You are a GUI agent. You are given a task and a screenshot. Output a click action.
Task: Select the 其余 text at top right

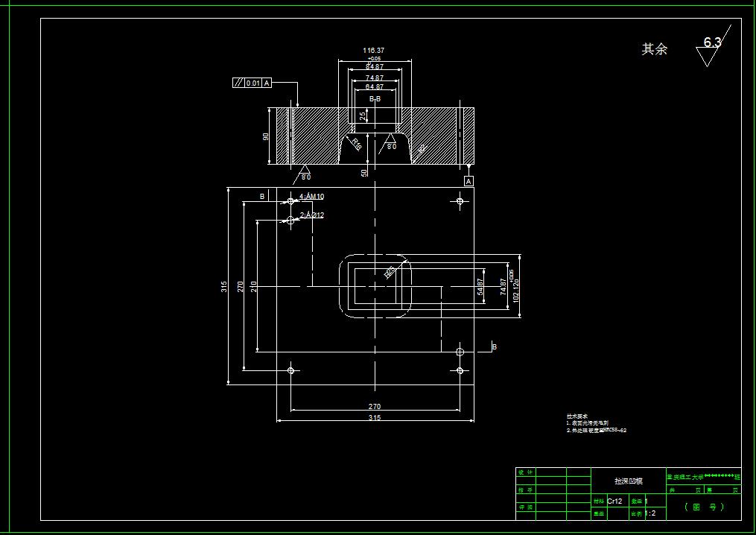click(654, 48)
